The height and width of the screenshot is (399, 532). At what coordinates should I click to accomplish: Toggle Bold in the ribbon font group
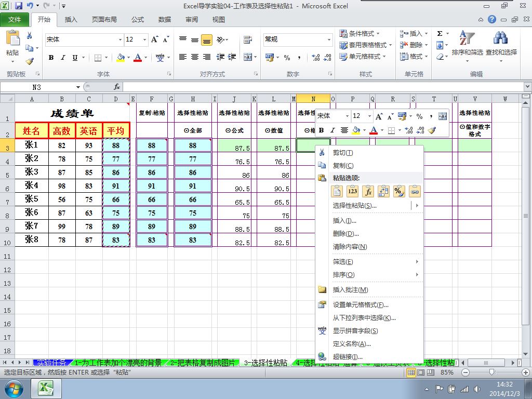(51, 58)
